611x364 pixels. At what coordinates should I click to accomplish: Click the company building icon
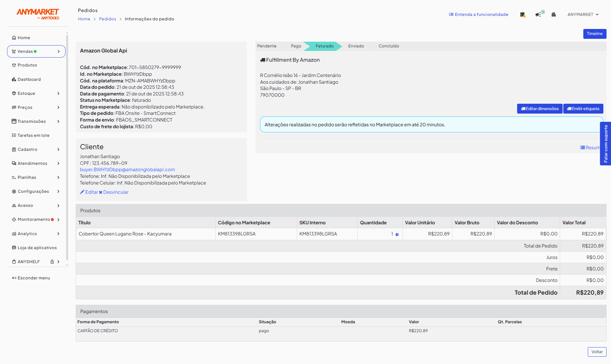[554, 15]
